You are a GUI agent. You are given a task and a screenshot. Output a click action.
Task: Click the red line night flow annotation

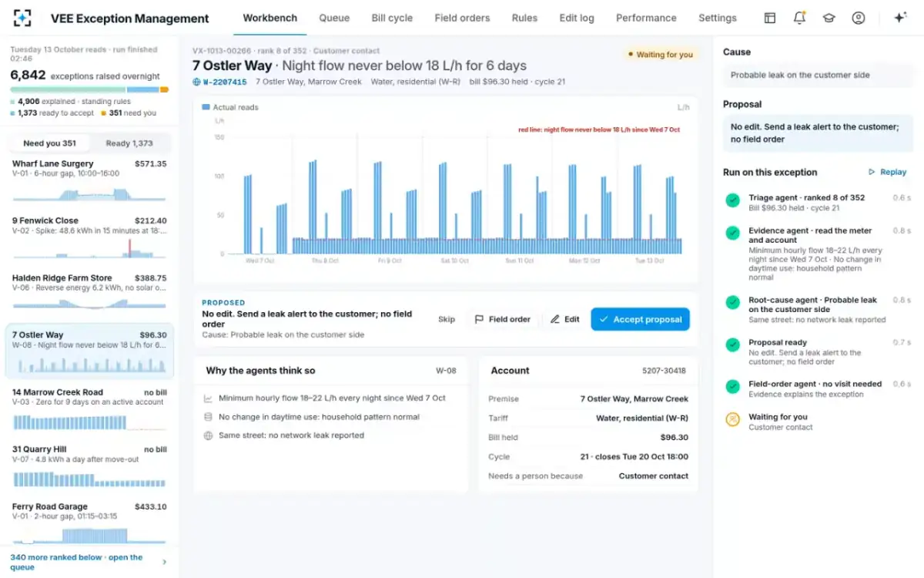click(599, 130)
